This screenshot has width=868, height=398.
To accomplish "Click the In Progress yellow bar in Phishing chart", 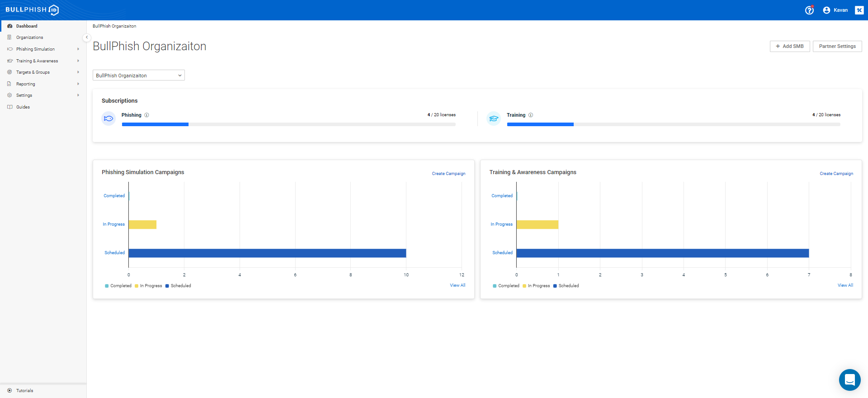I will point(142,225).
